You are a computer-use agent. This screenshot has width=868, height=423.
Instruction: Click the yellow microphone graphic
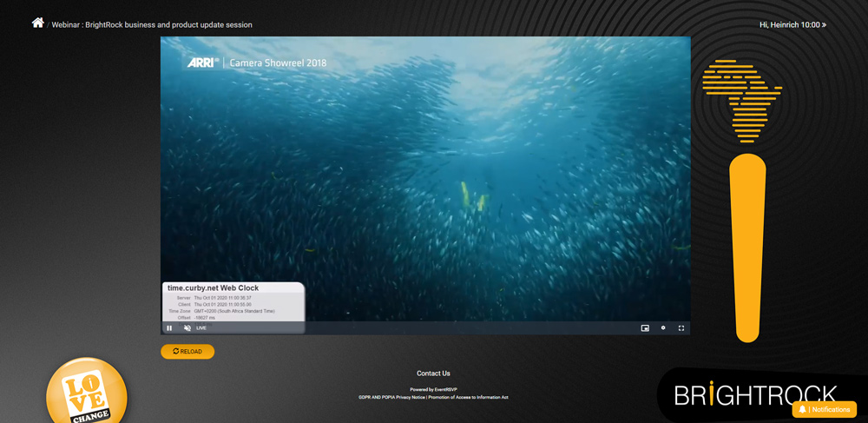click(x=746, y=243)
